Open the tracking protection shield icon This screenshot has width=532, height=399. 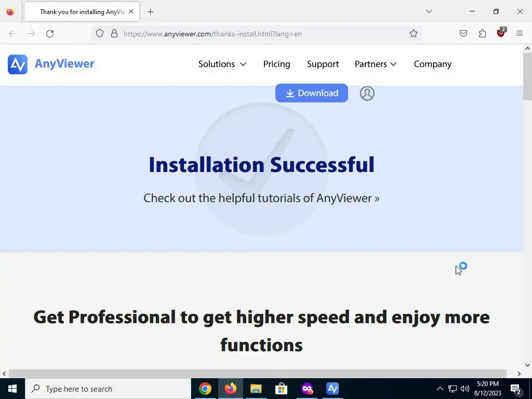(x=99, y=33)
